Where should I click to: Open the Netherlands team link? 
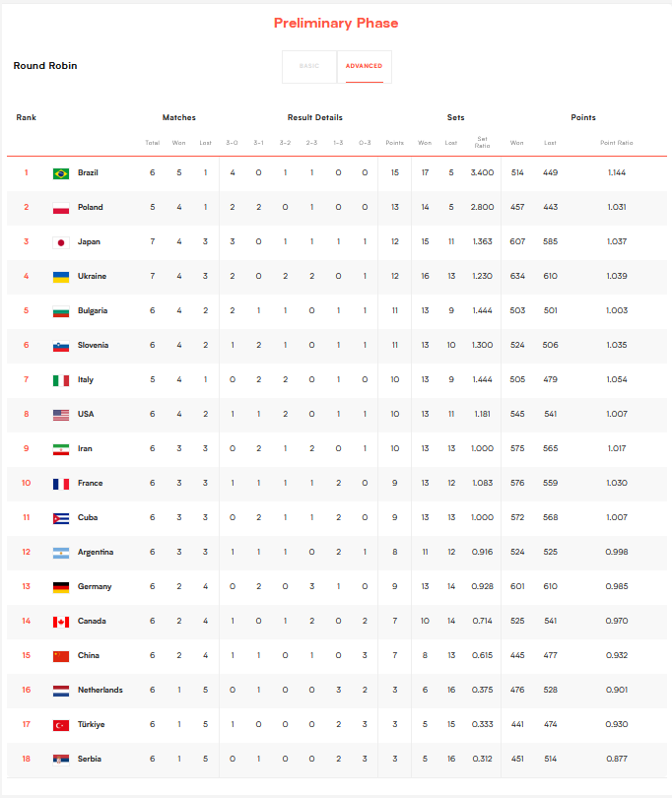pos(100,691)
